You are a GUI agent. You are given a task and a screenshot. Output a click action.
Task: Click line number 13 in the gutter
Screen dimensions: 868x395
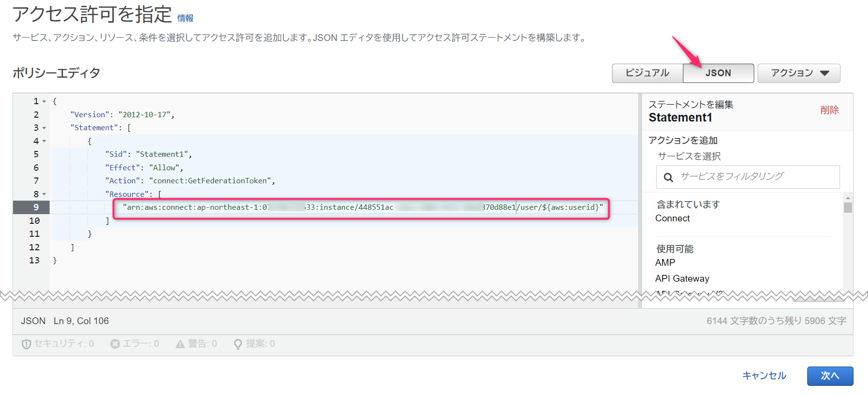[34, 260]
